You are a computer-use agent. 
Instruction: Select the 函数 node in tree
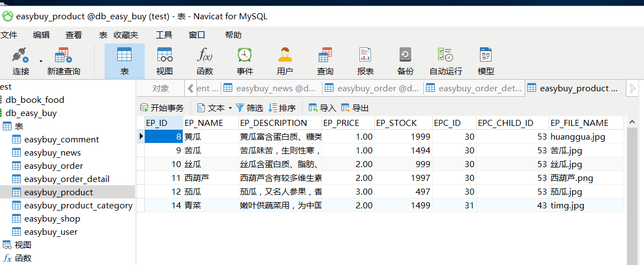point(23,258)
